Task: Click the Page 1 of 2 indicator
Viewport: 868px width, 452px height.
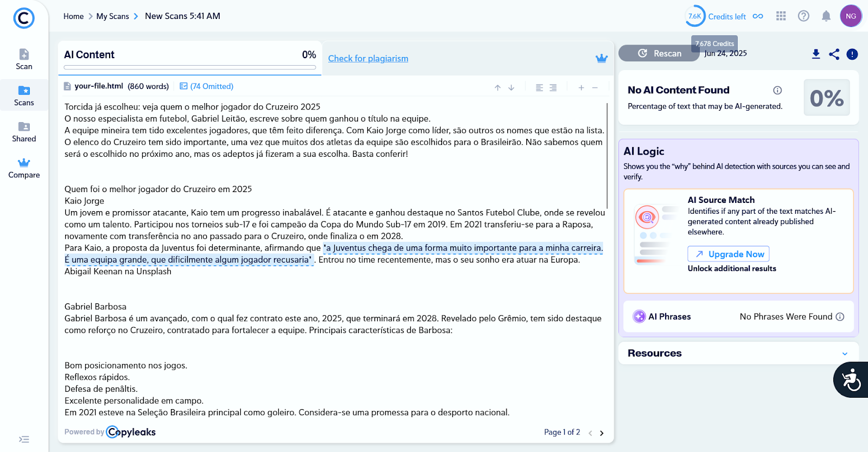Action: click(x=561, y=432)
